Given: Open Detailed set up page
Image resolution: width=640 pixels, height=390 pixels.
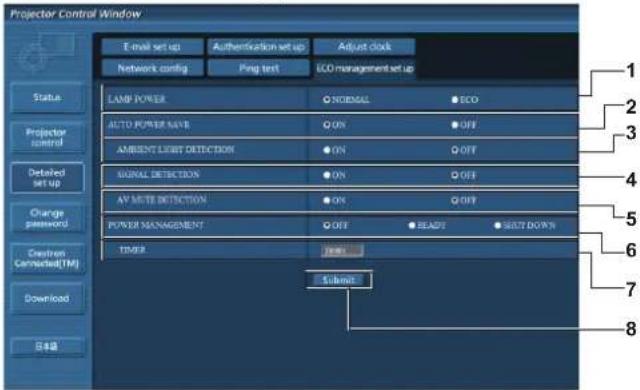Looking at the screenshot, I should pyautogui.click(x=47, y=177).
